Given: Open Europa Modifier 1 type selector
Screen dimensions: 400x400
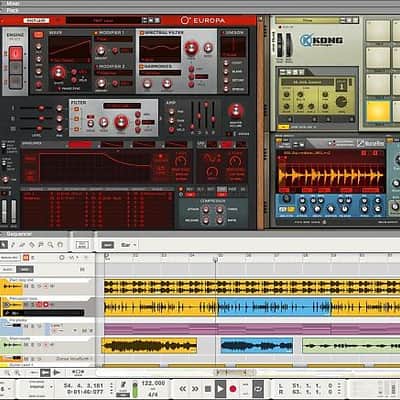Looking at the screenshot, I should [x=113, y=39].
